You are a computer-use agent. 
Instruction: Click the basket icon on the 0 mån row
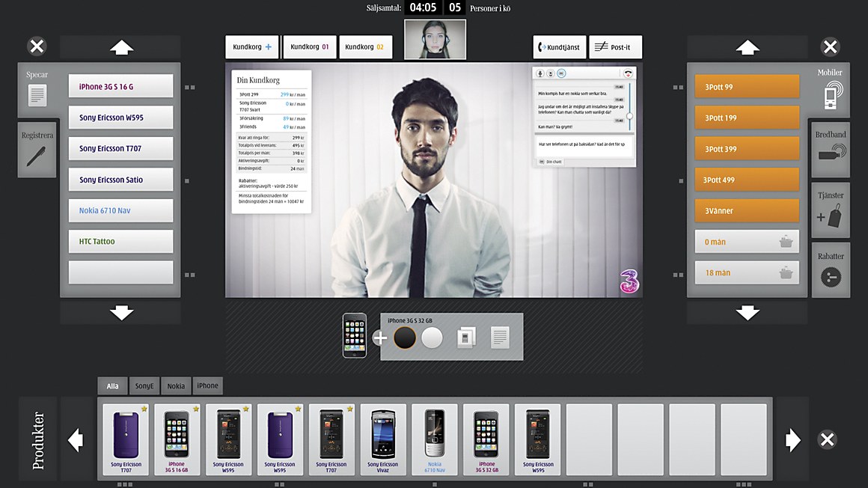pyautogui.click(x=786, y=242)
